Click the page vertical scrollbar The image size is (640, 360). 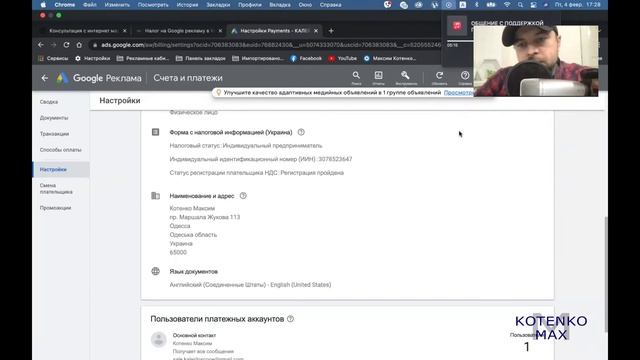tap(605, 273)
